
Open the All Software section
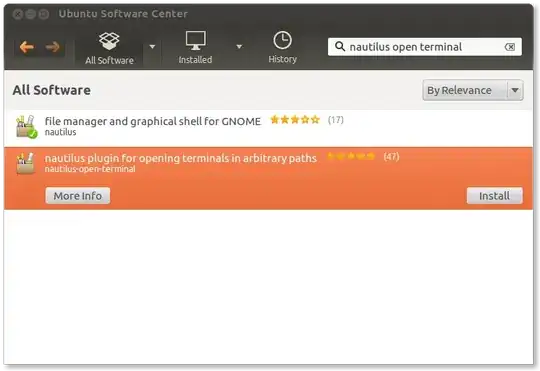pos(109,48)
